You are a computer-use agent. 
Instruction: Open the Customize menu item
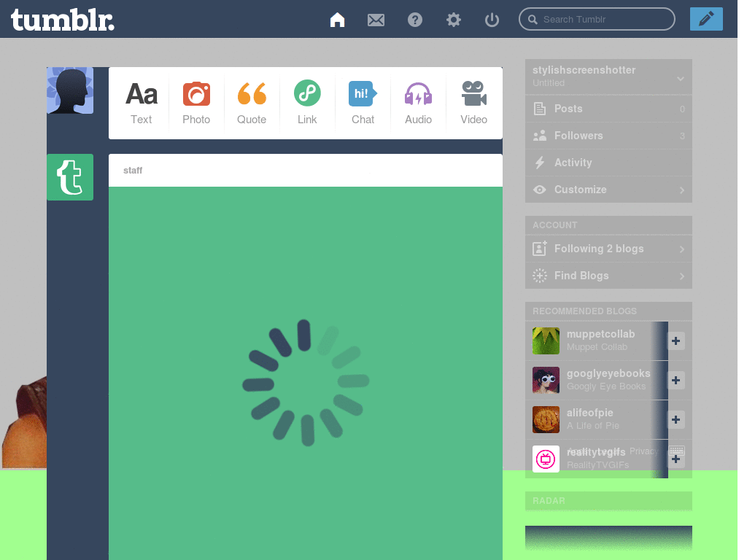608,190
